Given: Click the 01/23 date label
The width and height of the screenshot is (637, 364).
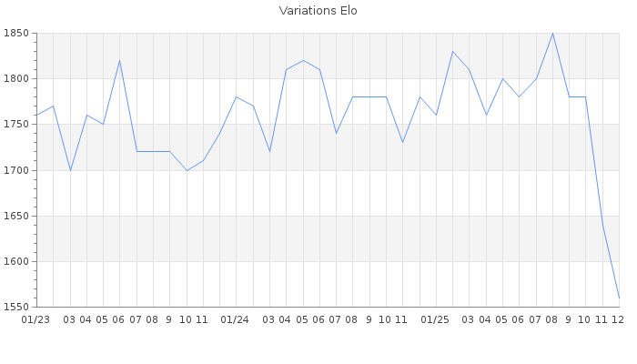Looking at the screenshot, I should click(x=35, y=319).
